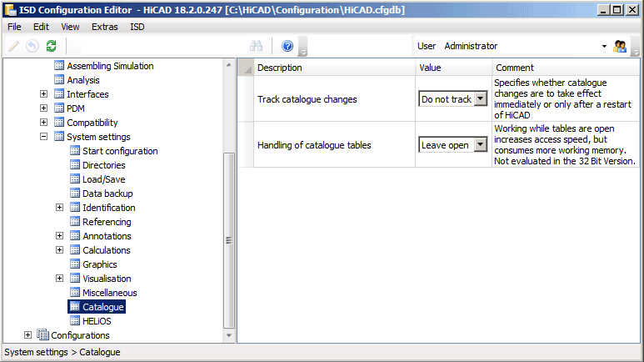
Task: Click the Compatibility table icon
Action: pos(59,123)
